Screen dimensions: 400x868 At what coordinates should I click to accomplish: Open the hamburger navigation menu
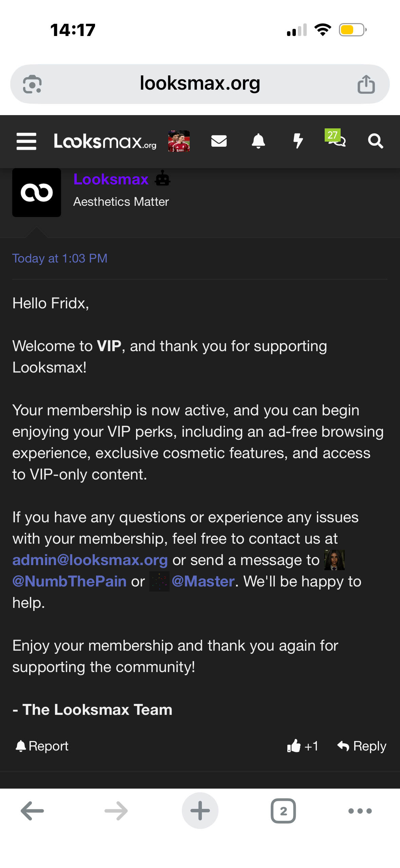pyautogui.click(x=26, y=141)
